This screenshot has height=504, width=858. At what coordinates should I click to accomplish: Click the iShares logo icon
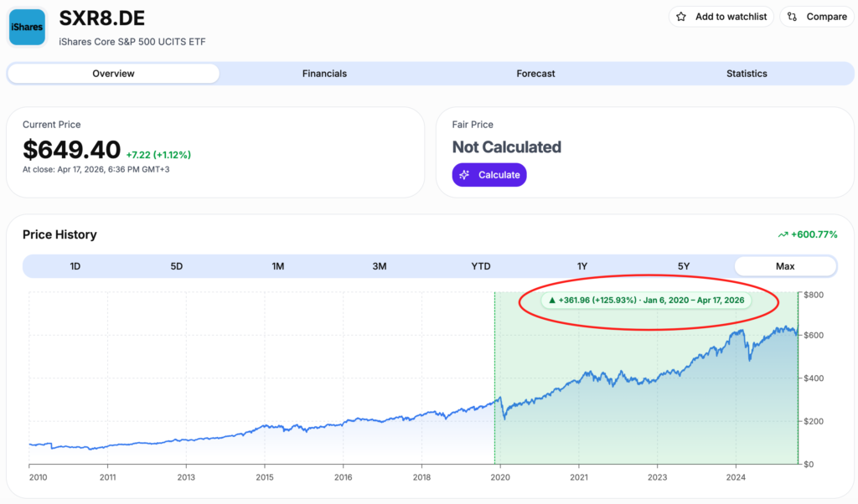pos(27,28)
